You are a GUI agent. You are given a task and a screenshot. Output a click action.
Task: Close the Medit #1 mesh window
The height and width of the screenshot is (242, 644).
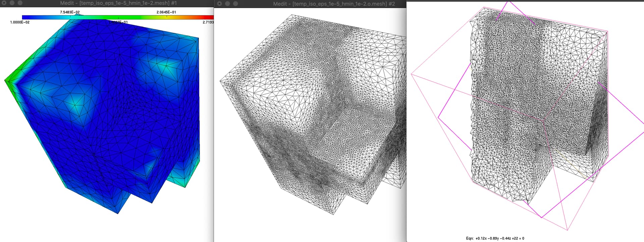pos(4,3)
